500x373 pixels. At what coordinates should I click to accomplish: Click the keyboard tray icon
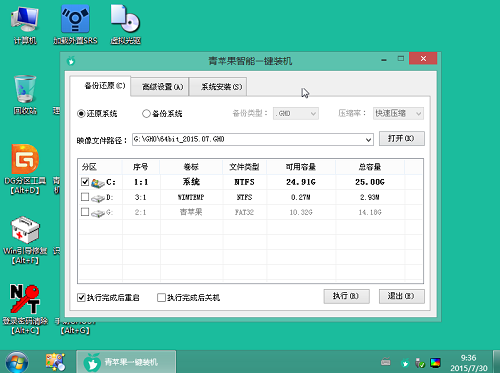point(386,362)
